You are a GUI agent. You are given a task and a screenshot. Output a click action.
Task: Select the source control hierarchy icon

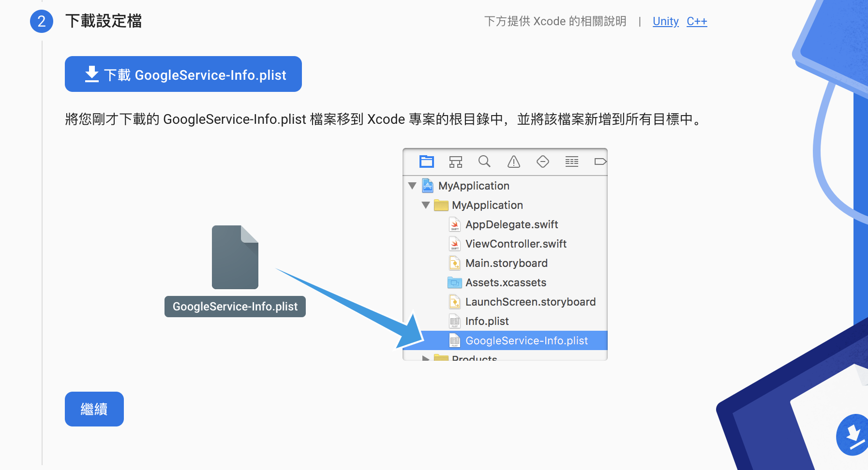coord(456,162)
